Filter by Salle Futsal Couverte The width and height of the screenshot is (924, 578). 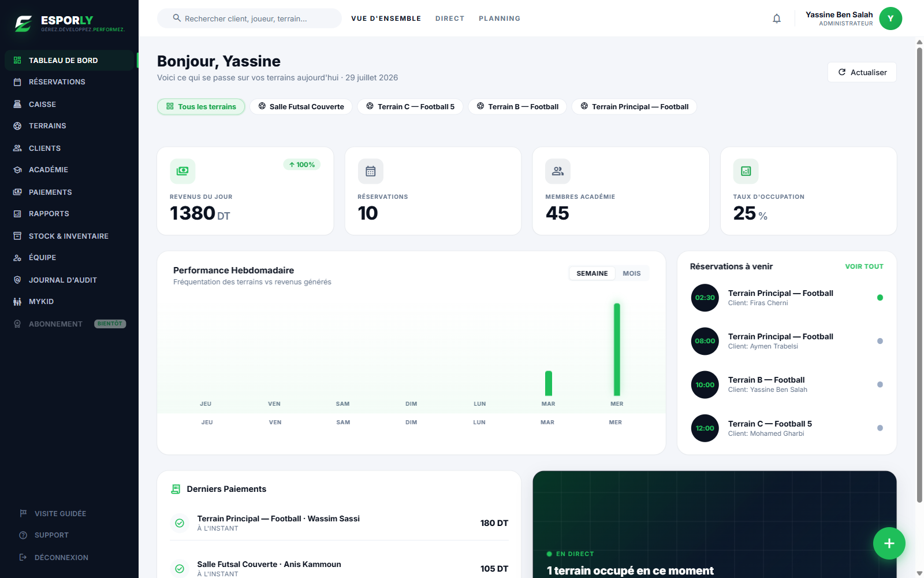[301, 106]
